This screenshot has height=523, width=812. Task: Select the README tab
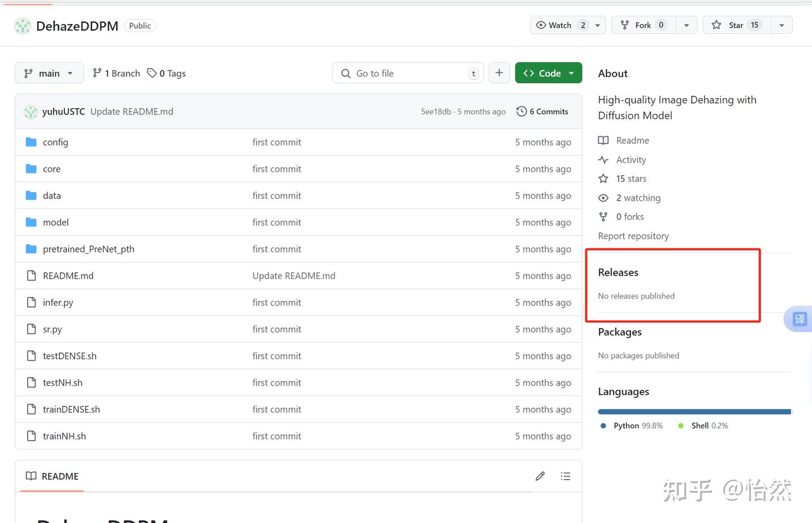52,476
